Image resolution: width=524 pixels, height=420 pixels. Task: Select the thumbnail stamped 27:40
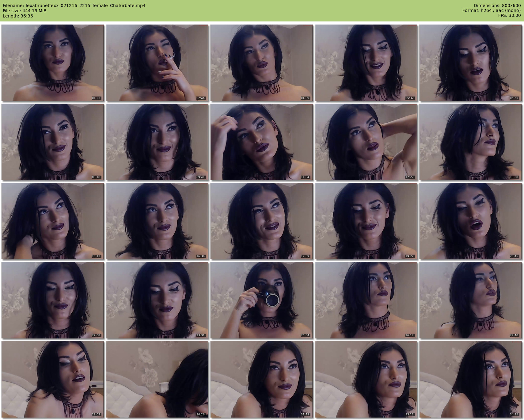point(471,300)
